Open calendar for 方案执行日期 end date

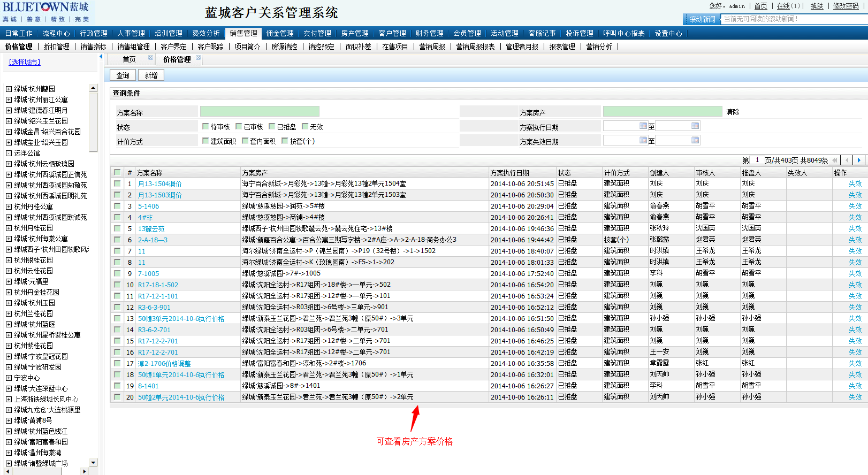pos(695,126)
